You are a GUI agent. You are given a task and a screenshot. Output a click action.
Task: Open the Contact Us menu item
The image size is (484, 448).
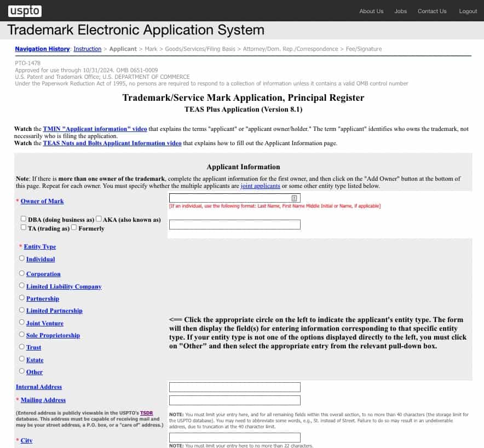tap(432, 11)
